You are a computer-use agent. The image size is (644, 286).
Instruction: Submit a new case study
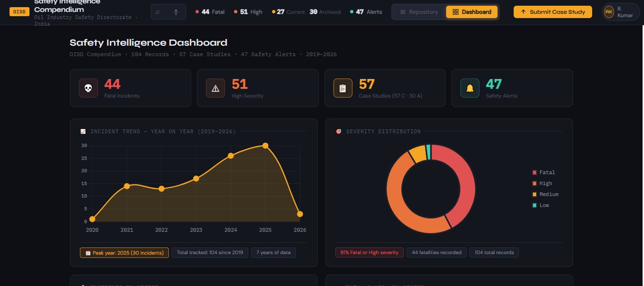553,12
